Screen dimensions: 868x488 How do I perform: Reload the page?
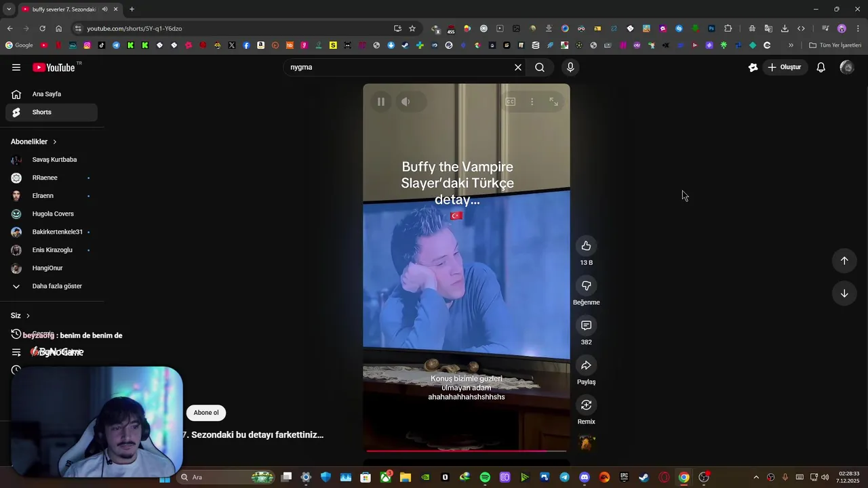click(x=42, y=28)
